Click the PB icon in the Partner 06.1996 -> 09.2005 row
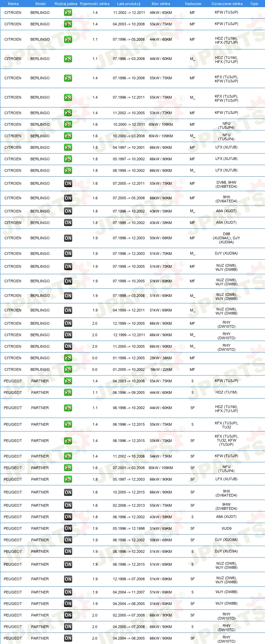Image resolution: width=265 pixels, height=644 pixels. tap(68, 393)
